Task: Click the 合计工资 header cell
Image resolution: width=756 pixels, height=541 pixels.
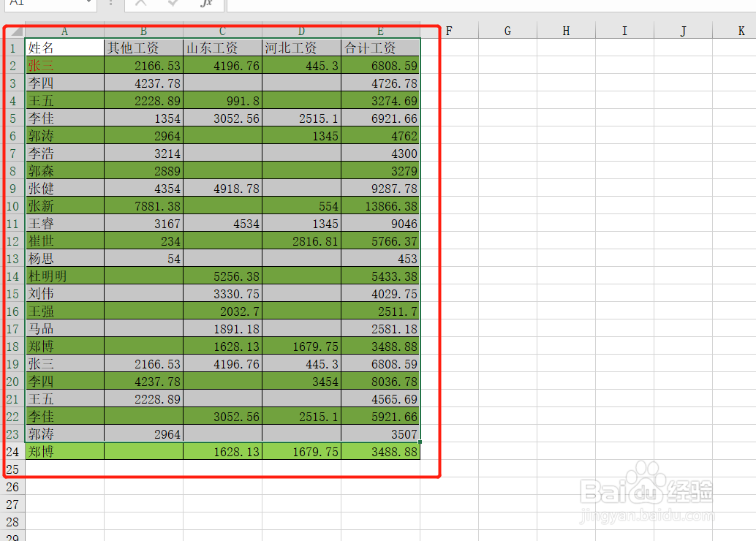Action: pyautogui.click(x=380, y=48)
